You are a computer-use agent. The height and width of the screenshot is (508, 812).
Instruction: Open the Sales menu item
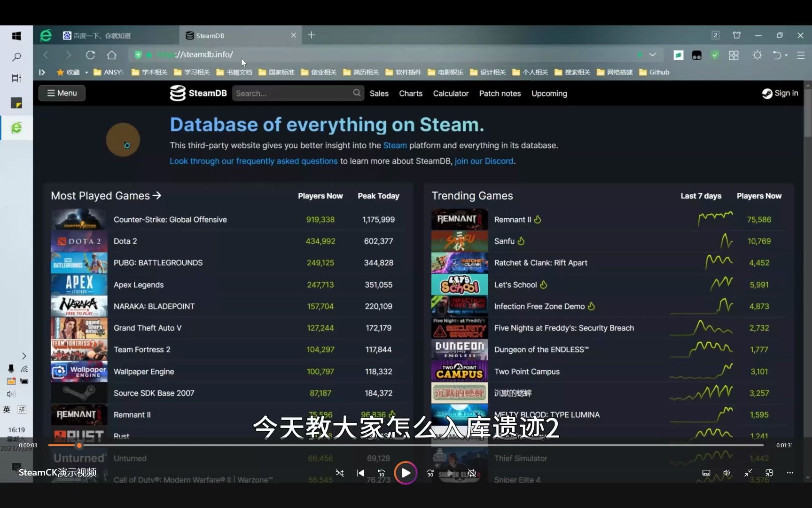click(x=379, y=94)
